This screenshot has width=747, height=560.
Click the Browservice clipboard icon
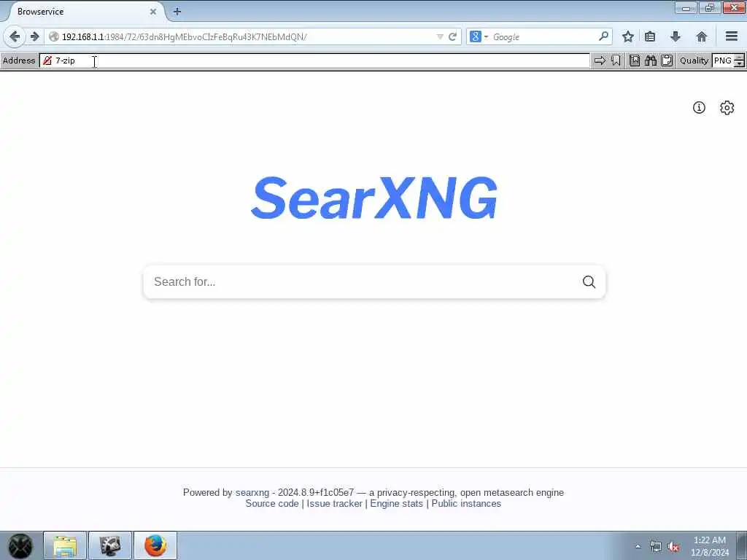[x=667, y=61]
